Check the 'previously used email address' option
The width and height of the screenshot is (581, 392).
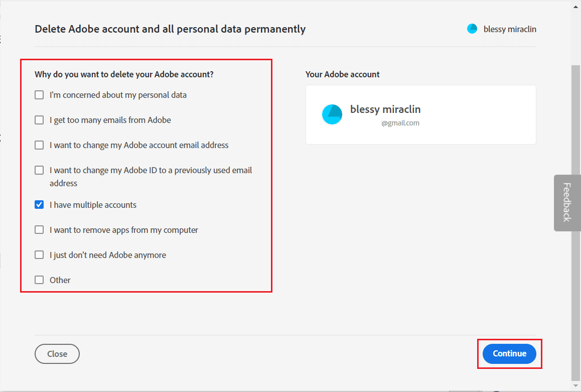point(39,170)
